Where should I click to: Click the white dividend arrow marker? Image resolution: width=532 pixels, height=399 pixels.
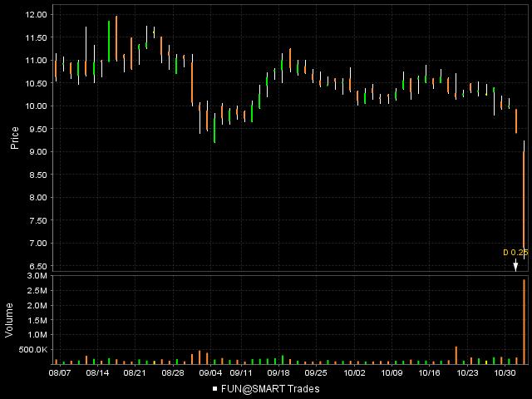(x=515, y=264)
